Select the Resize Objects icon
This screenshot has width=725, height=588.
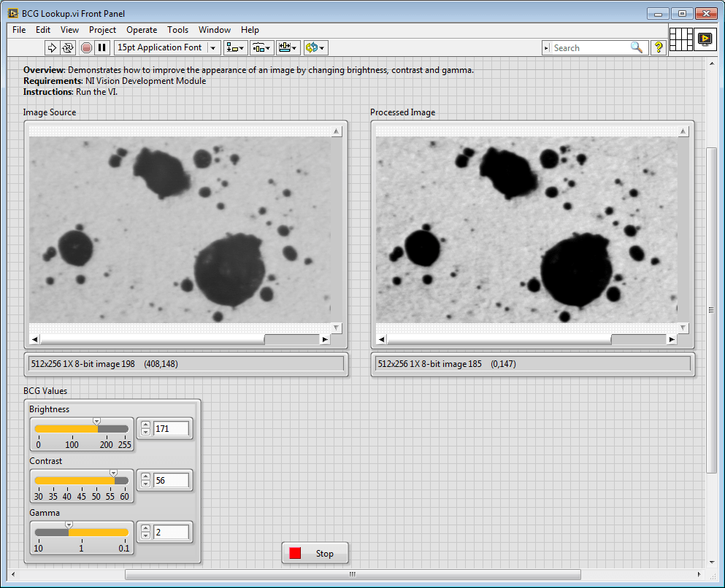[285, 47]
